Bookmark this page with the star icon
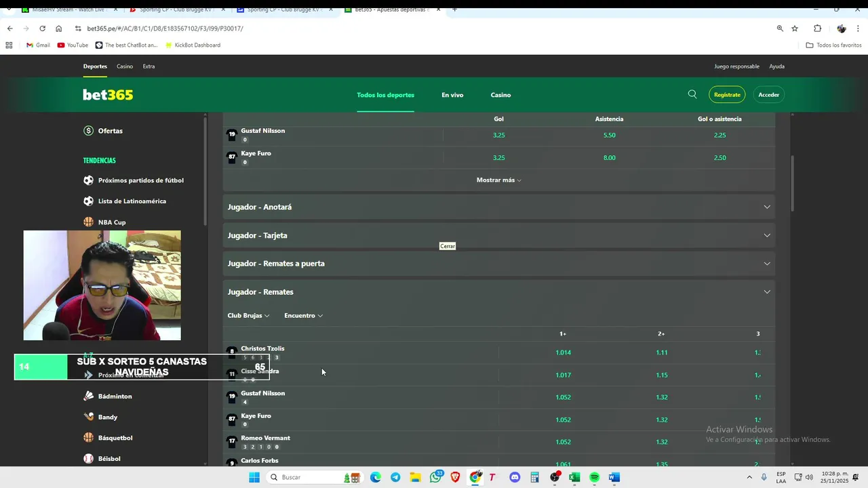Image resolution: width=868 pixels, height=488 pixels. click(x=795, y=28)
